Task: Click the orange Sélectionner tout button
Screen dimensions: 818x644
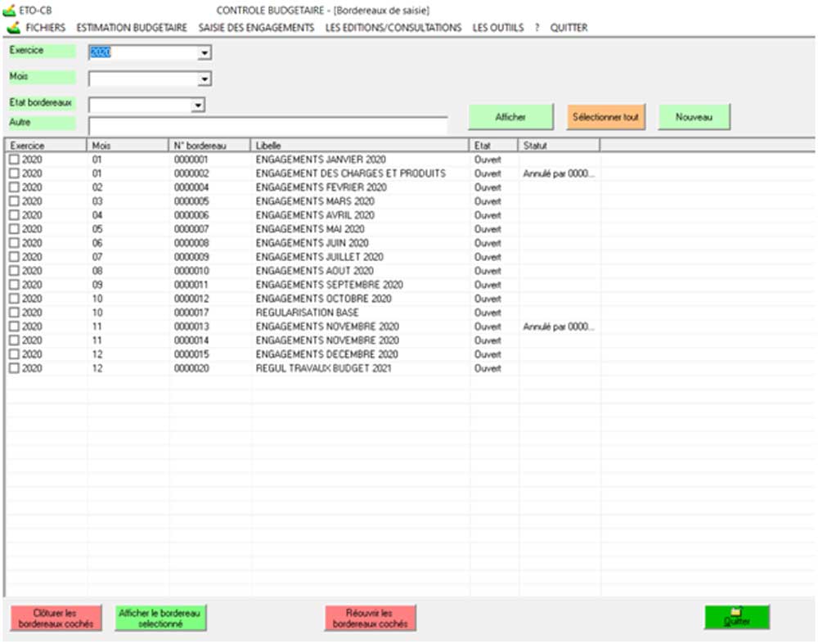Action: click(605, 117)
